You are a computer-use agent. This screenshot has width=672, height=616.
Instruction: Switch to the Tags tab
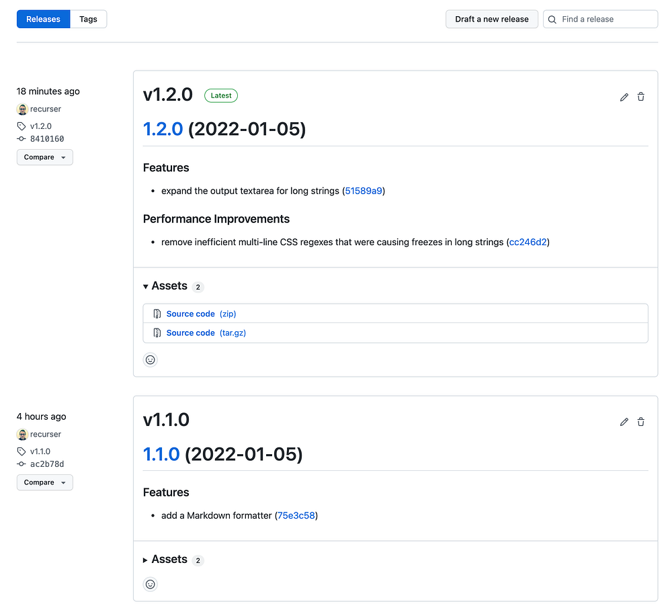pyautogui.click(x=88, y=19)
